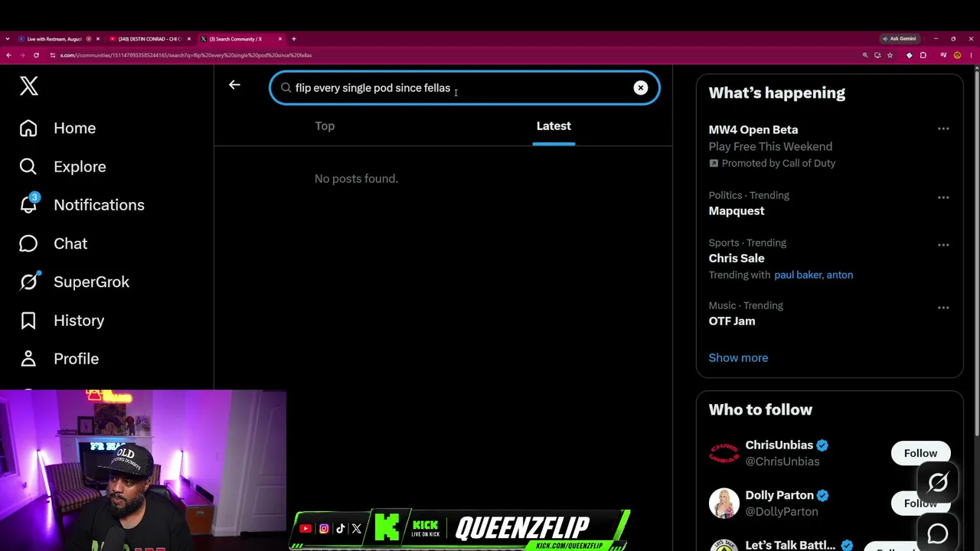Viewport: 980px width, 551px height.
Task: Close the DESTIN CONRAD YouTube tab
Action: [x=189, y=39]
